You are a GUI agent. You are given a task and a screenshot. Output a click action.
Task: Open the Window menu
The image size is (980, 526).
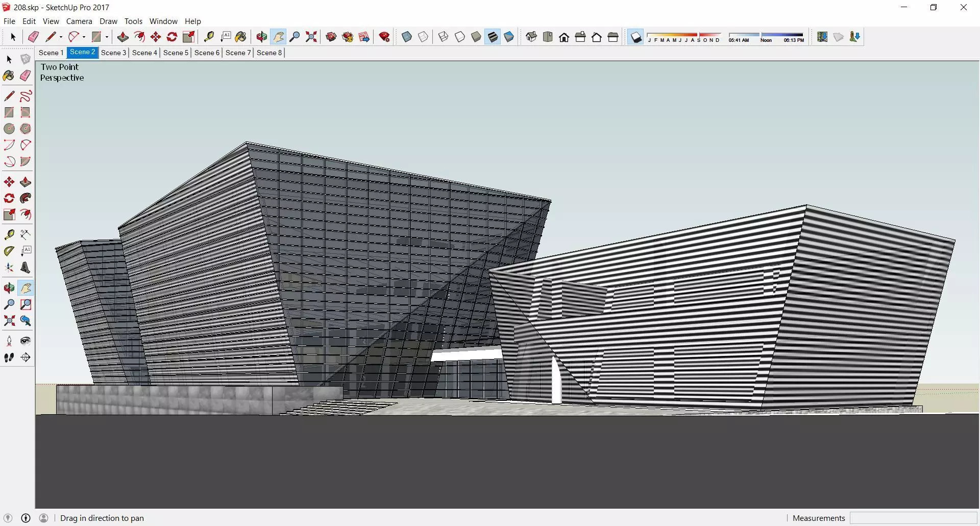163,21
